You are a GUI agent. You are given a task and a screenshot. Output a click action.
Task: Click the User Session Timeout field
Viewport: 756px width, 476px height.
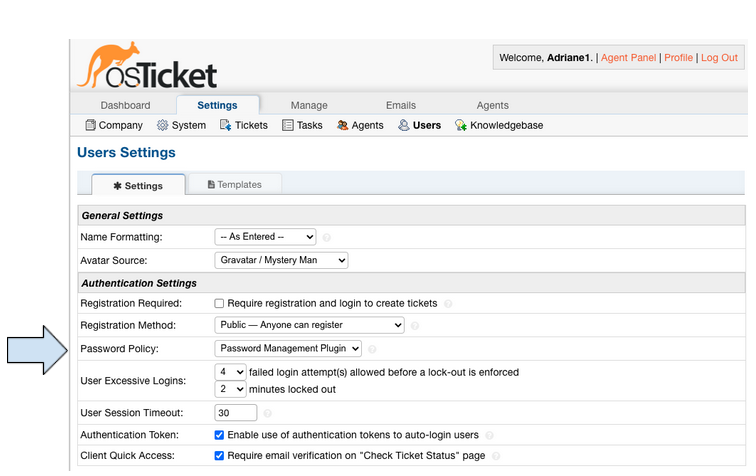pos(236,412)
